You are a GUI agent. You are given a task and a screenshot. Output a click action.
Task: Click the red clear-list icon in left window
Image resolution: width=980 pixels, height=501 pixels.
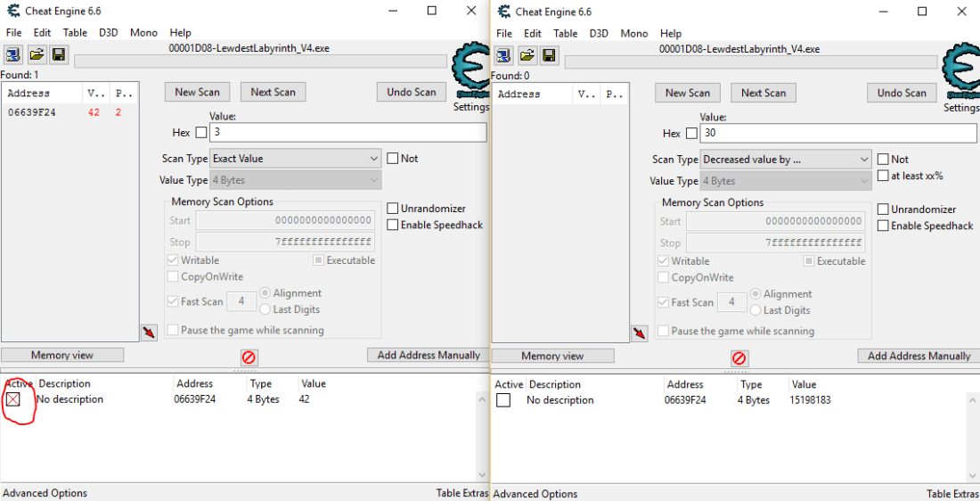coord(249,357)
